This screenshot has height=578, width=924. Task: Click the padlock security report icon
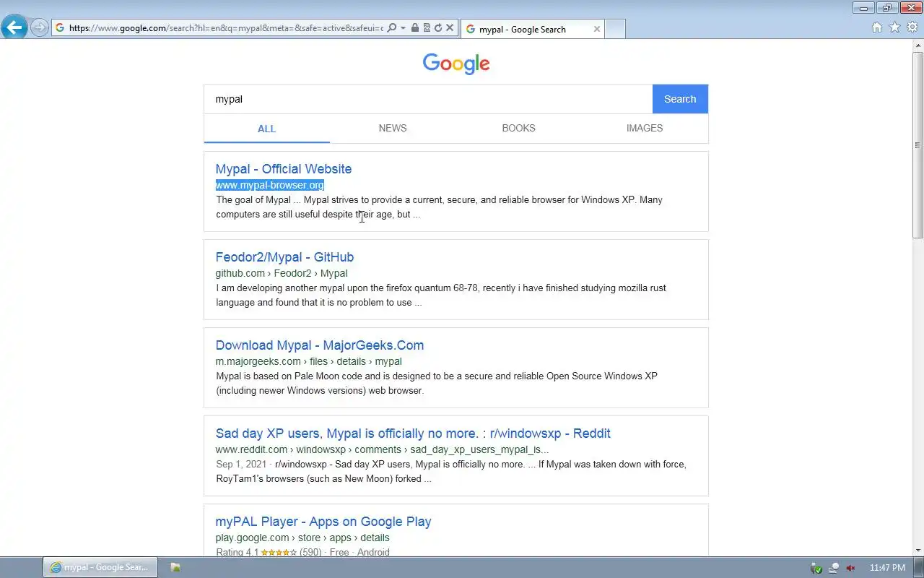tap(415, 28)
